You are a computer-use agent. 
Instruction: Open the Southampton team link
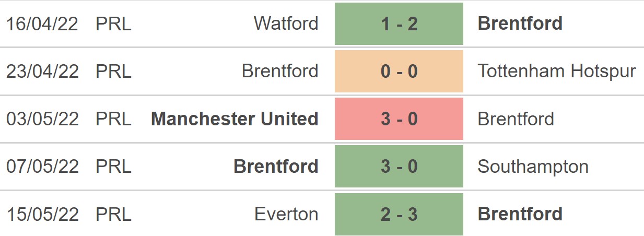[x=533, y=167]
